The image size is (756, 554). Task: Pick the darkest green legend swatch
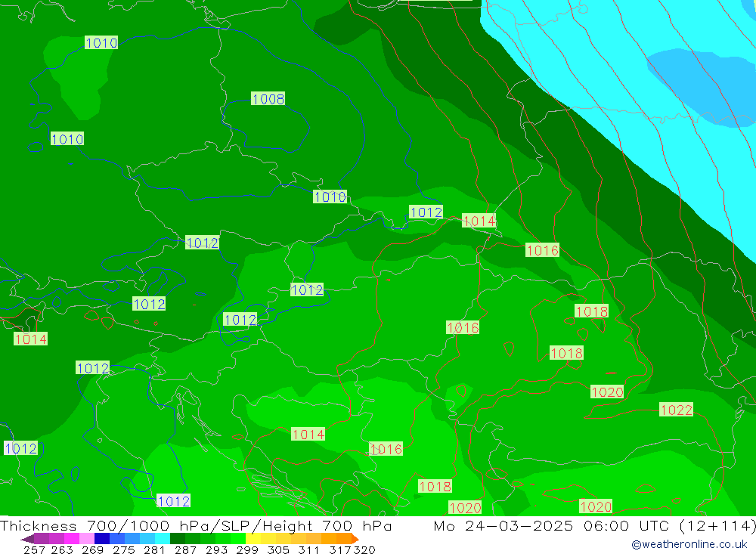coord(178,539)
